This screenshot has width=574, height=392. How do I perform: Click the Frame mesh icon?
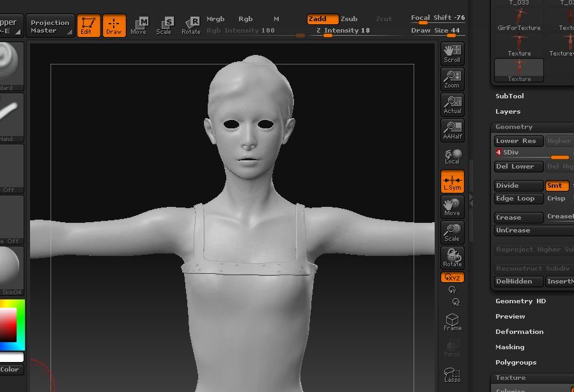453,321
